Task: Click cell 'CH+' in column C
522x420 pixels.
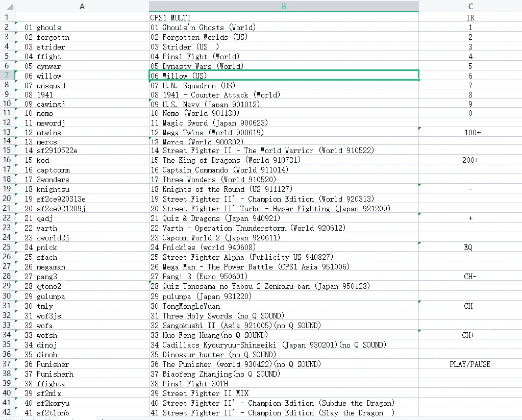Action: pyautogui.click(x=470, y=335)
